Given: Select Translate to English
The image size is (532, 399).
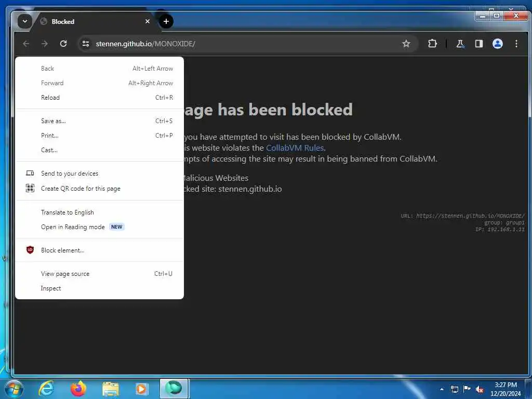Looking at the screenshot, I should (x=99, y=212).
